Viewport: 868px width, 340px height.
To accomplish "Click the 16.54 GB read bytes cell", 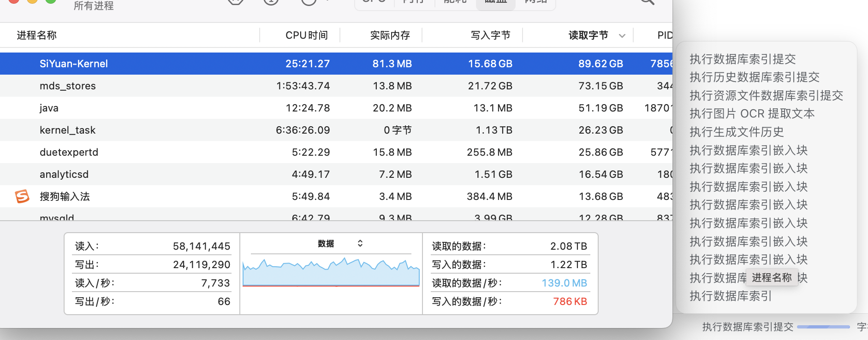I will 601,174.
